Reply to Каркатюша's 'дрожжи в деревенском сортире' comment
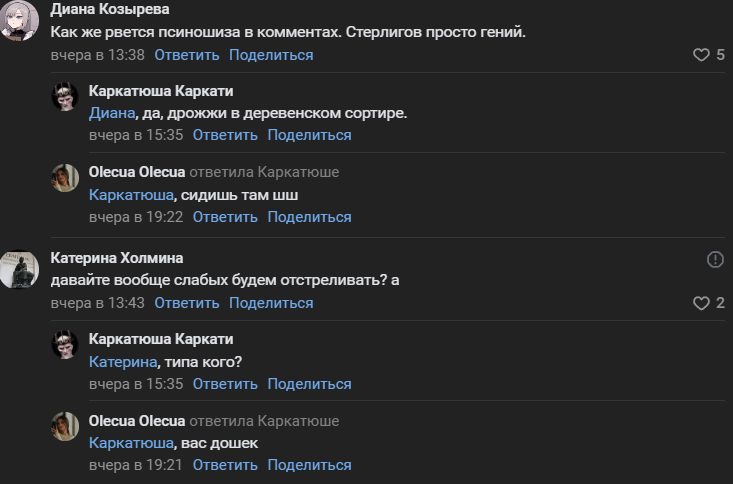733x484 pixels. pos(225,135)
